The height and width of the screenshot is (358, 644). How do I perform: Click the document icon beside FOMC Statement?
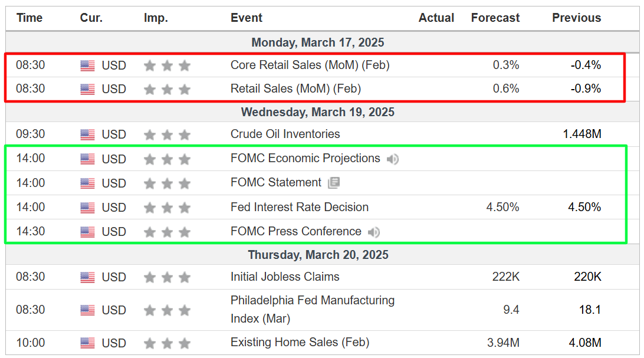334,183
